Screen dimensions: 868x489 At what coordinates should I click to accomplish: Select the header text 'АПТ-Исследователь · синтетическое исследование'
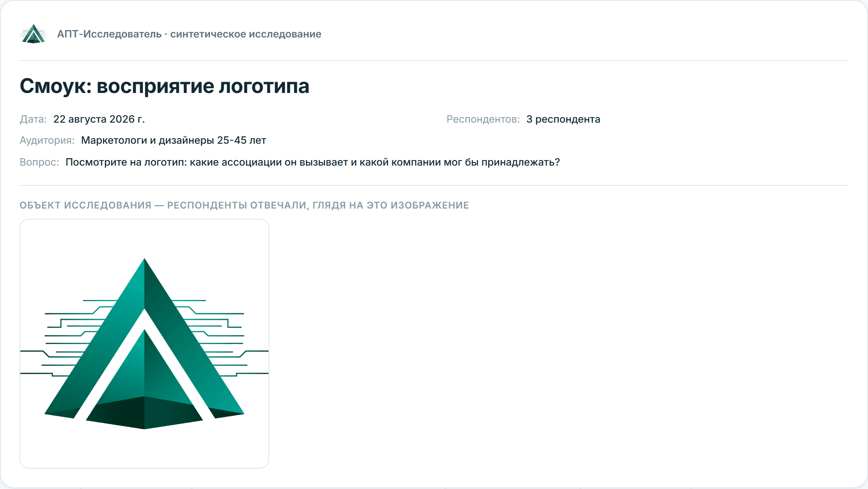(x=189, y=34)
